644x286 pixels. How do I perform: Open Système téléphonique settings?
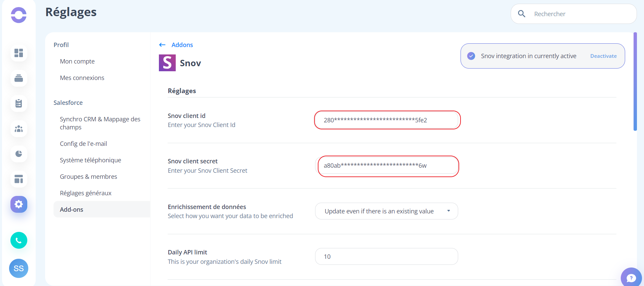(x=91, y=160)
